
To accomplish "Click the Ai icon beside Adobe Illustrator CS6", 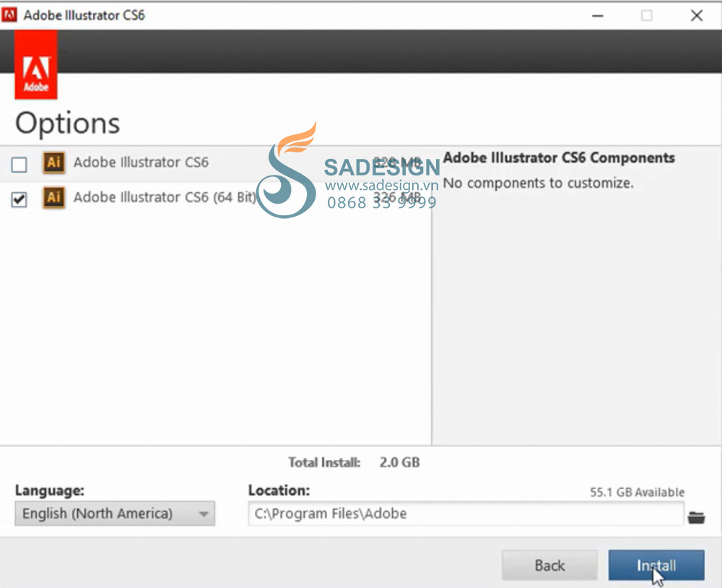I will 54,163.
